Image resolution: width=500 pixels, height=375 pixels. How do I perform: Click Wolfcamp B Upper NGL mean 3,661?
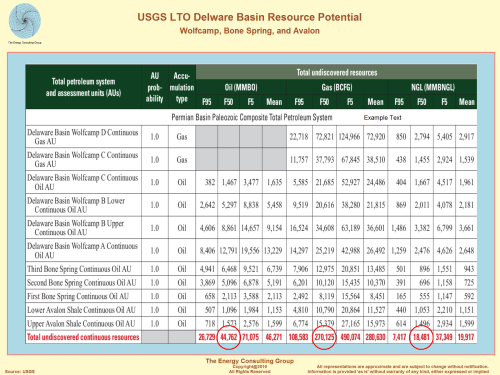466,228
